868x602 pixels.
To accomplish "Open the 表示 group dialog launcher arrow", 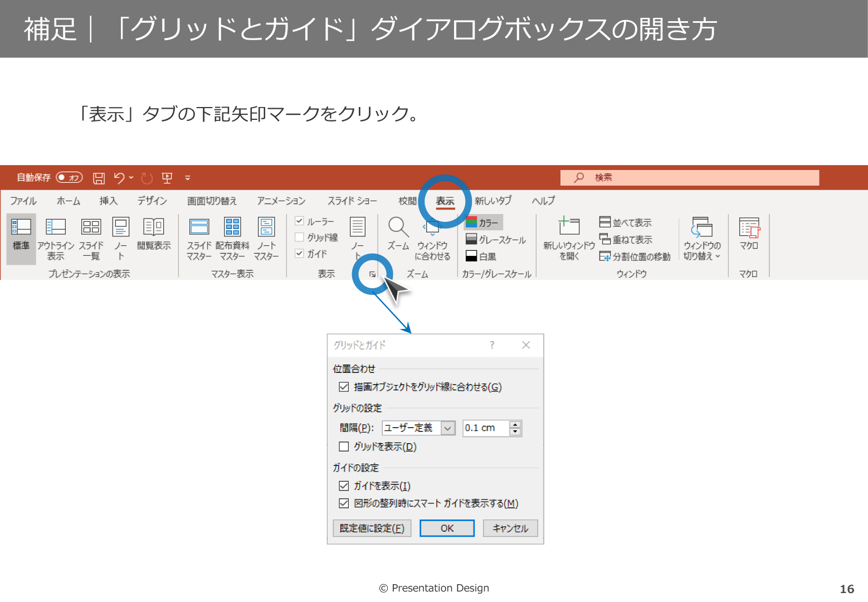I will click(x=372, y=274).
